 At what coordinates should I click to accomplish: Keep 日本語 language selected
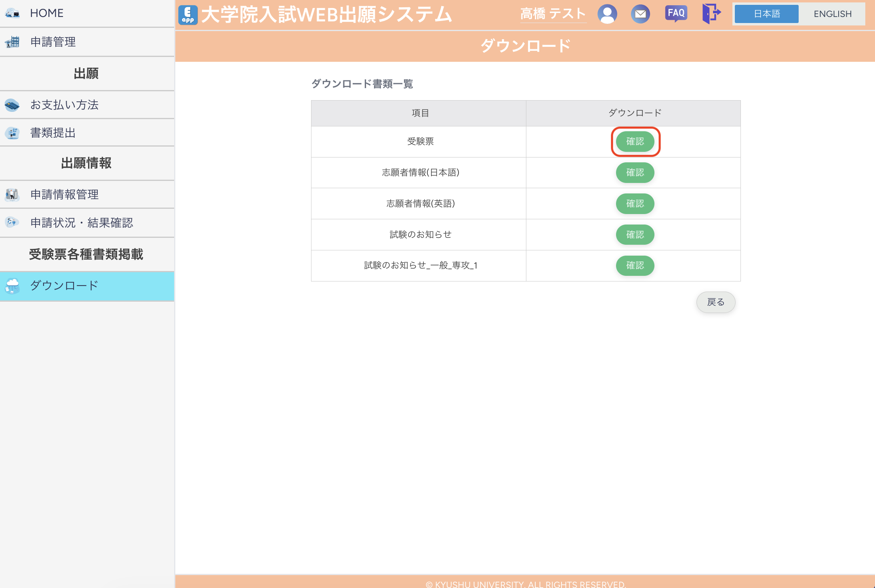click(766, 13)
